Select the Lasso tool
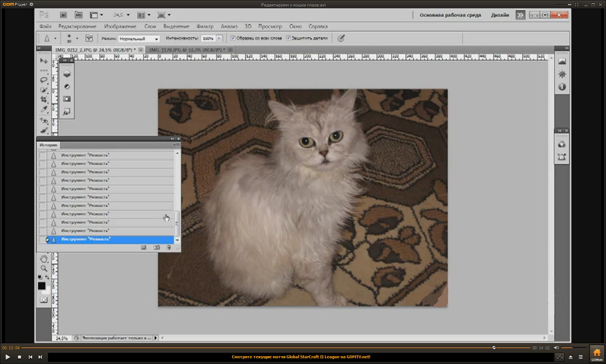Screen dimensions: 606x364 coord(44,79)
